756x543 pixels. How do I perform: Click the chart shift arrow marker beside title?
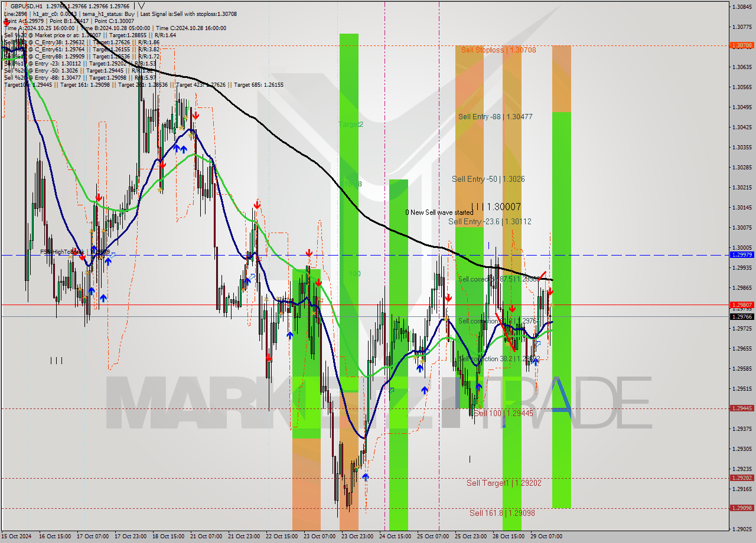(x=142, y=5)
